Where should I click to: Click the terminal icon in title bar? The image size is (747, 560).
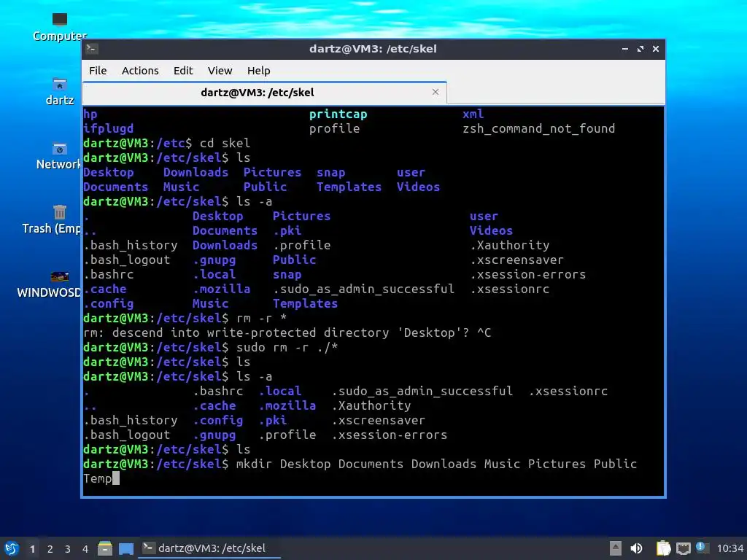click(x=92, y=49)
